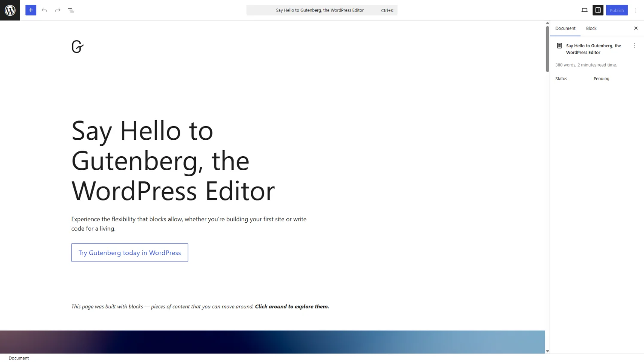Click the page icon beside sidebar title
The width and height of the screenshot is (644, 362).
pos(559,45)
